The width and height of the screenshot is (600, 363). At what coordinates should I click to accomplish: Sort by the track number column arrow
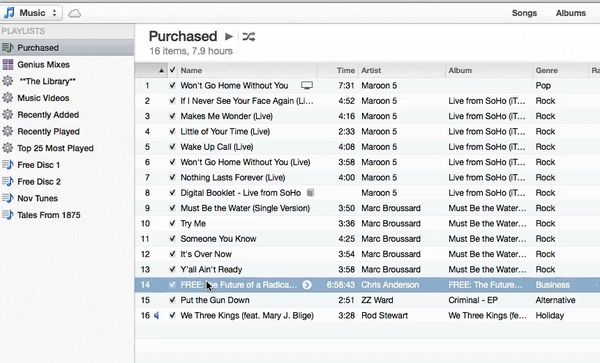(161, 70)
